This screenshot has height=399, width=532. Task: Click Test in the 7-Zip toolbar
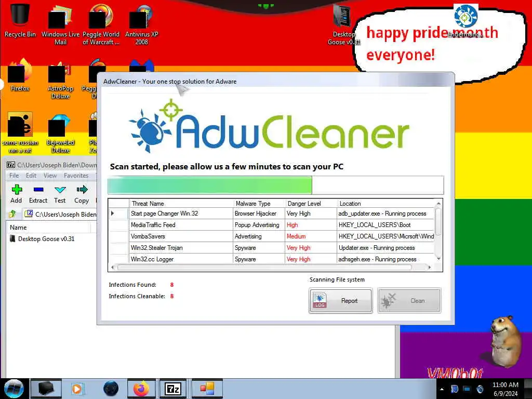[60, 194]
